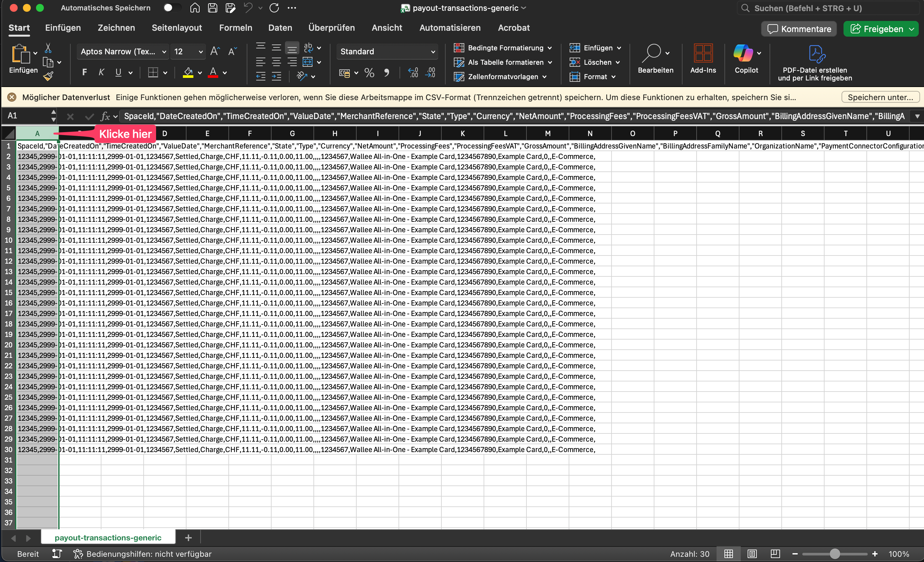The width and height of the screenshot is (924, 562).
Task: Click the green Freigeben button
Action: point(880,29)
